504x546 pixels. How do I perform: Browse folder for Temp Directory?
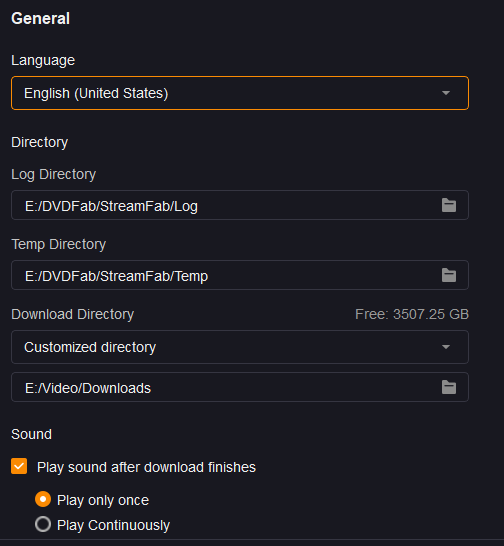pyautogui.click(x=449, y=275)
